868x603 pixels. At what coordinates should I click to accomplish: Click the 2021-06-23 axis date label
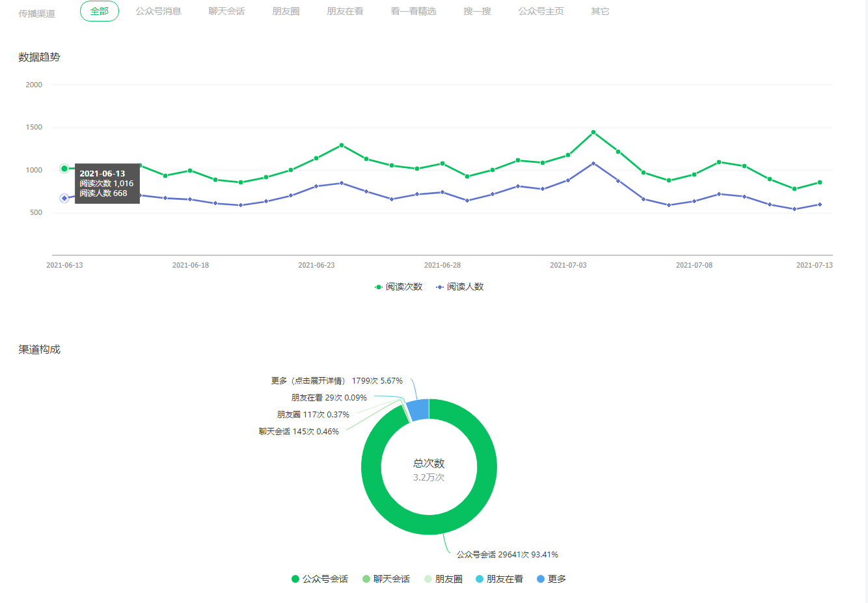tap(316, 265)
